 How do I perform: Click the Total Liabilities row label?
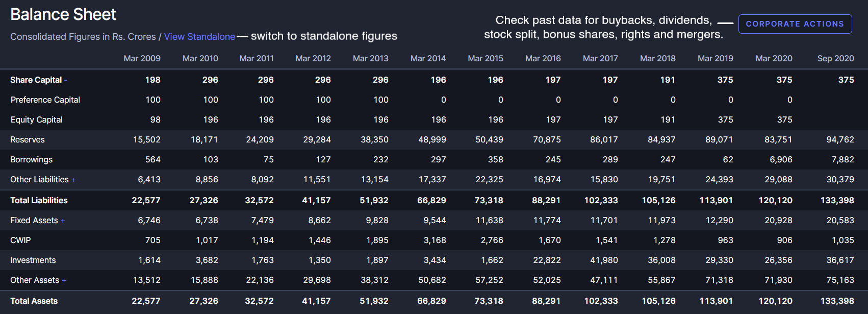(x=39, y=200)
